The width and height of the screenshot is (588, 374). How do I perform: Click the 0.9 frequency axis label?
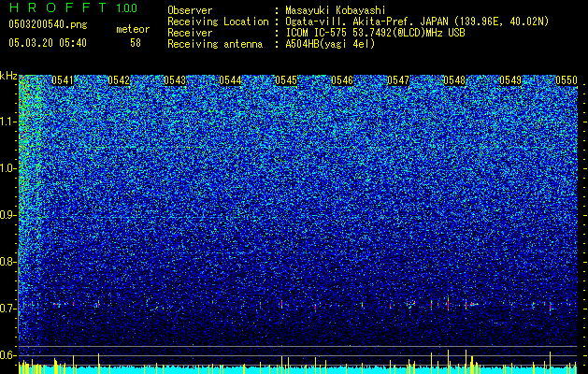point(8,215)
